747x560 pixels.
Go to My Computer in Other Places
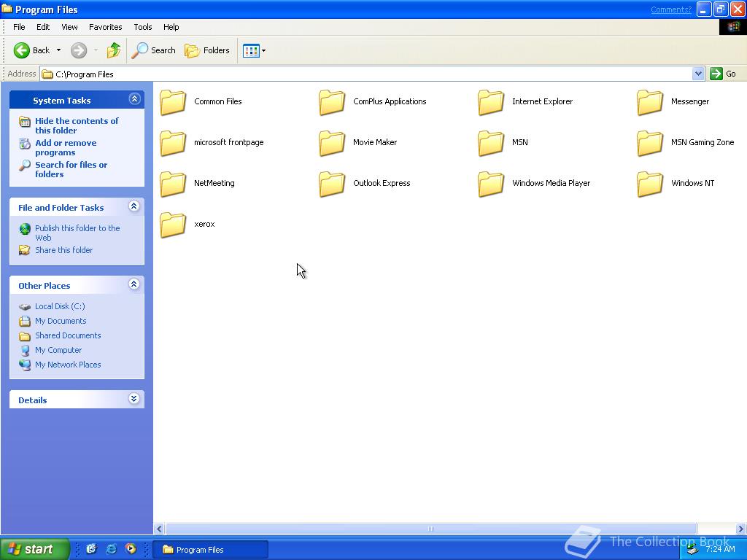pos(58,350)
